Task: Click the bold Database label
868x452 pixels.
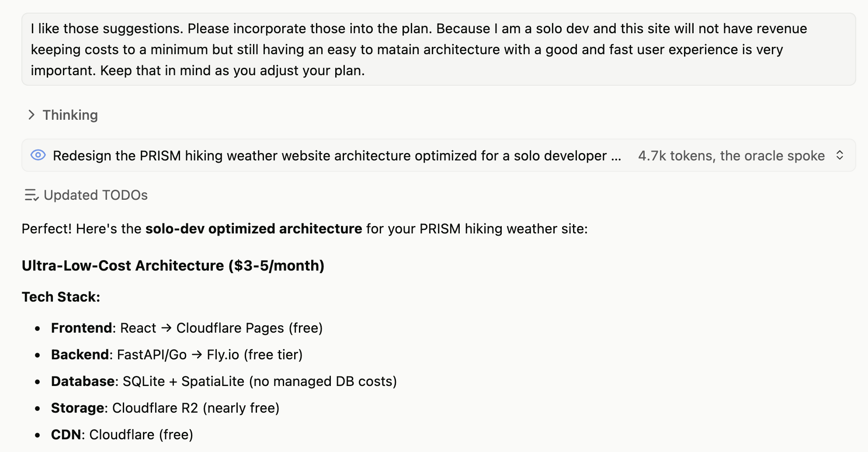Action: (83, 381)
